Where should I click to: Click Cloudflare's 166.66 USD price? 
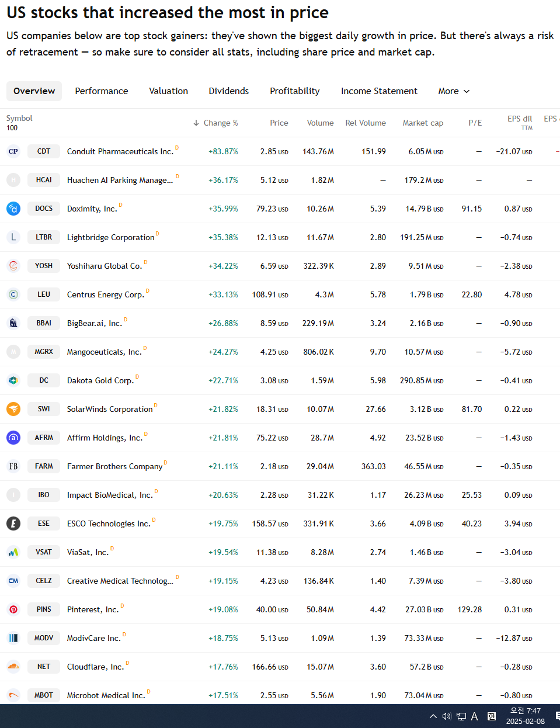pos(270,667)
